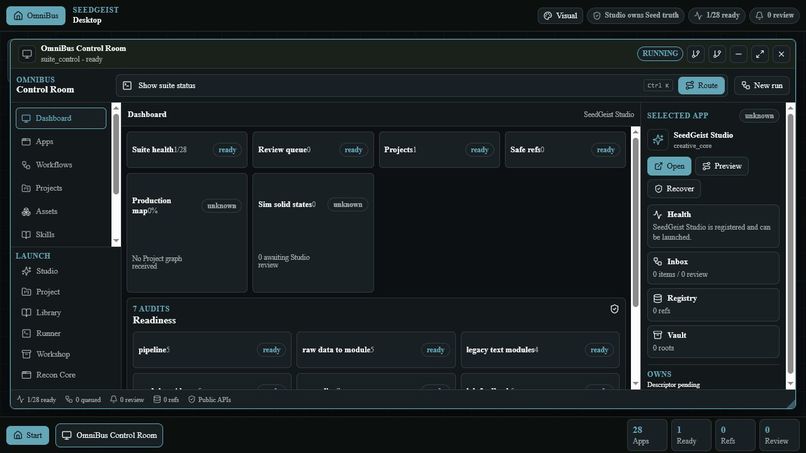Expand the window with the fullscreen icon
This screenshot has height=453, width=806.
[x=760, y=53]
